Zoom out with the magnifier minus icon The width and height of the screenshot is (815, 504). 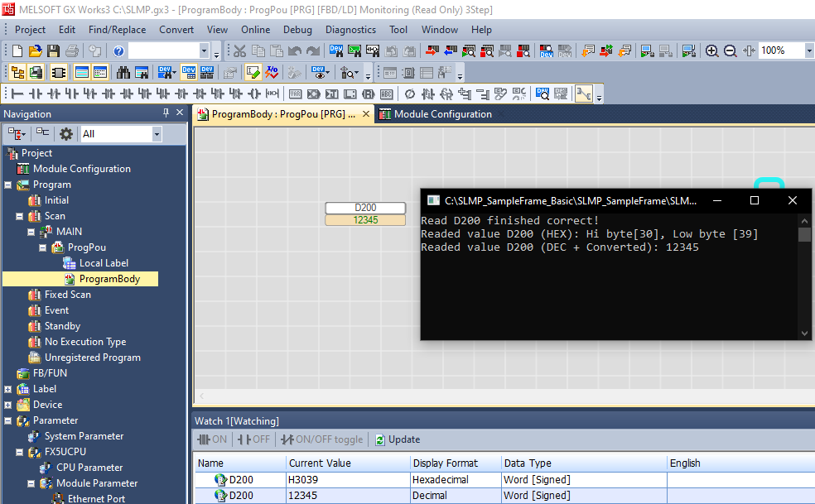pyautogui.click(x=730, y=51)
